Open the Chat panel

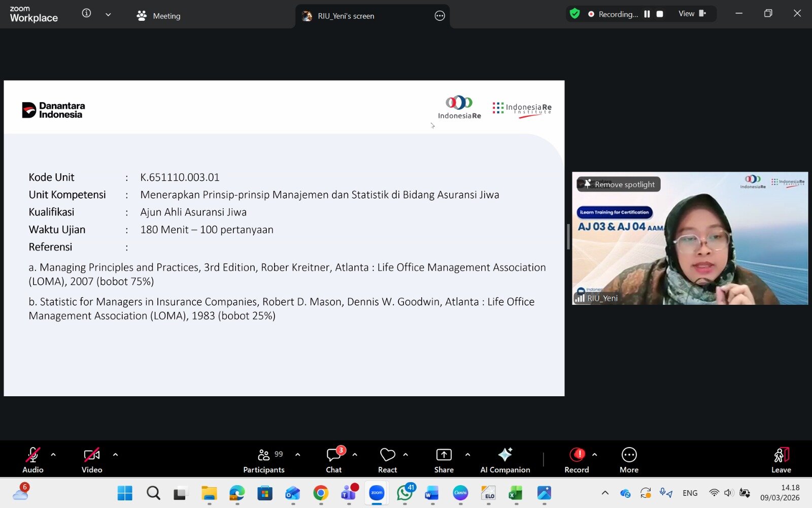(x=334, y=460)
